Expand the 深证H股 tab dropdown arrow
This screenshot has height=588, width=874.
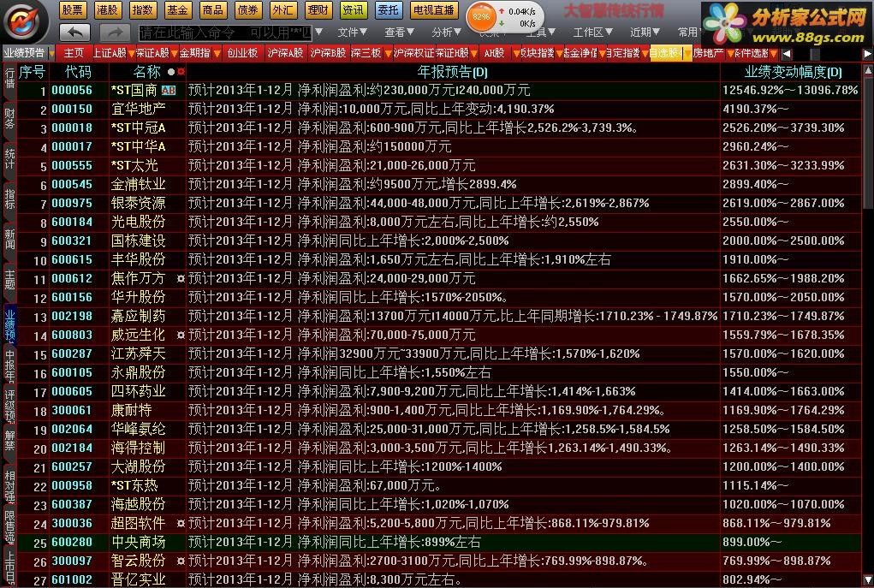pos(473,54)
